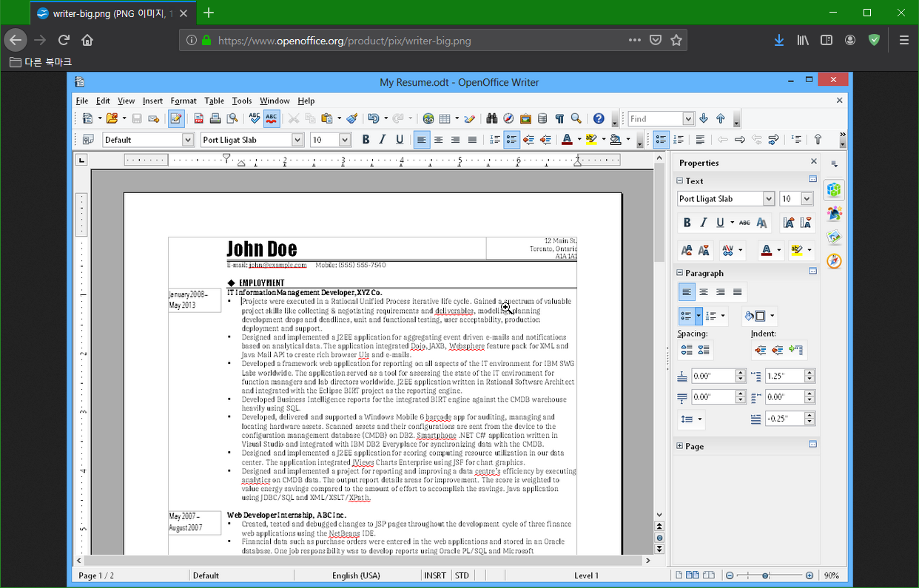Open the Styles and Formatting icon in the formatting toolbar
919x588 pixels.
[88, 139]
